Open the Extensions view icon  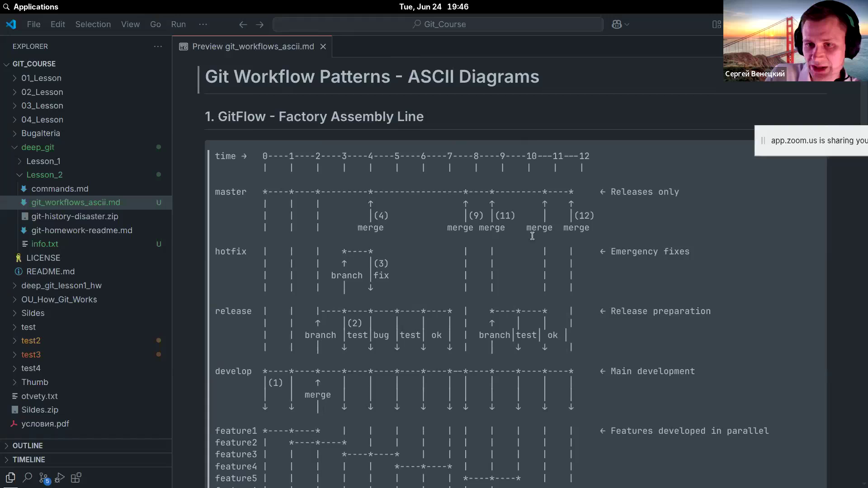click(76, 478)
